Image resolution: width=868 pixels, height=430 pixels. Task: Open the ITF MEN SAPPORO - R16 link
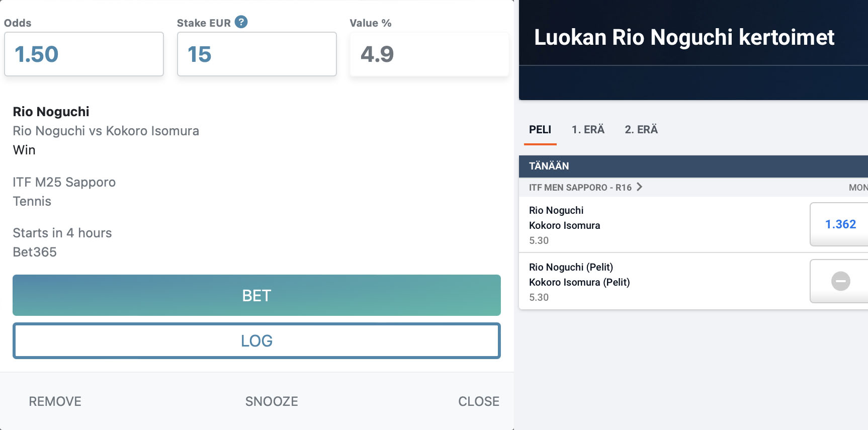580,188
